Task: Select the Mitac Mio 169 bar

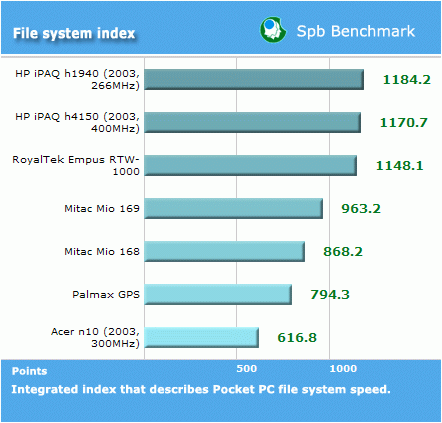Action: (234, 208)
